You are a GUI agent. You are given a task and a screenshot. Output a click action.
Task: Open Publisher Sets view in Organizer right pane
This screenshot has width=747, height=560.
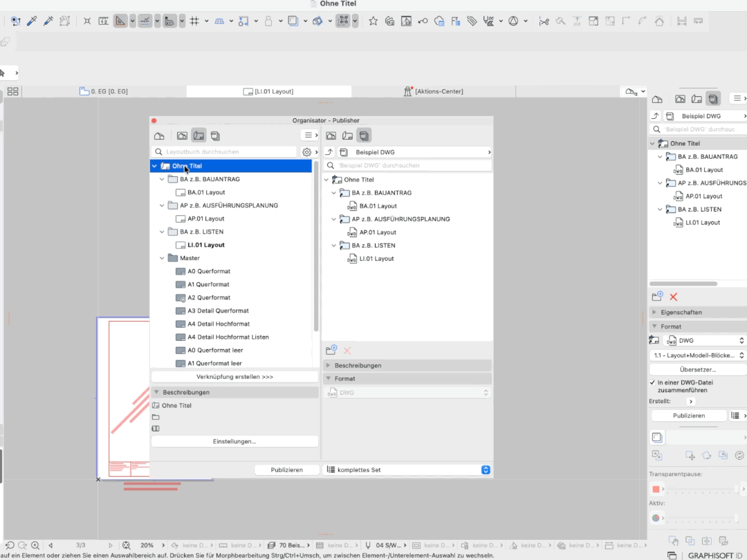[364, 136]
